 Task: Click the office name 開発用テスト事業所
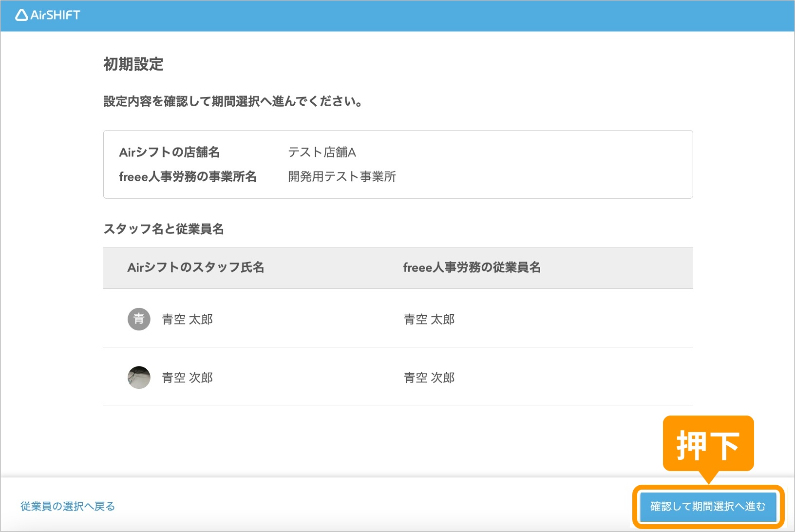[x=341, y=176]
